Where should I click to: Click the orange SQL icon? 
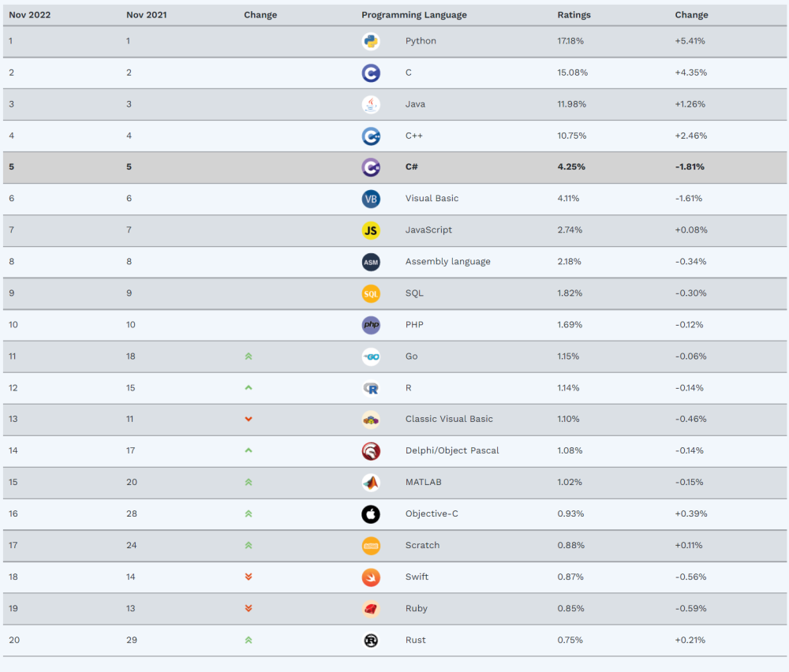coord(370,293)
